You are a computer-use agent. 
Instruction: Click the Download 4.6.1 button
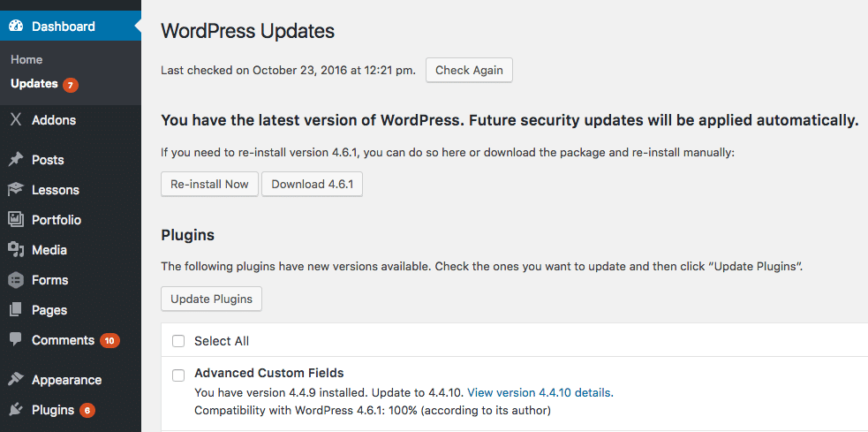pyautogui.click(x=312, y=185)
